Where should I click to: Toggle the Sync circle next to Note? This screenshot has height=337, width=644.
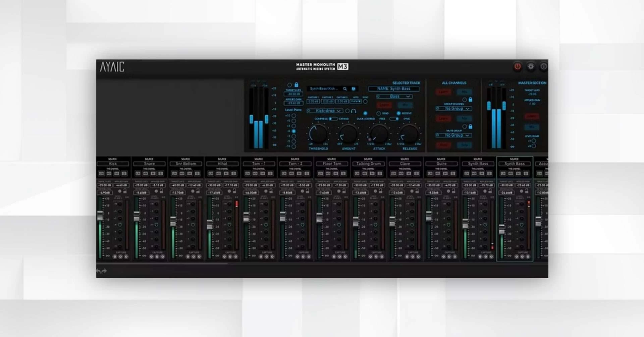point(365,102)
